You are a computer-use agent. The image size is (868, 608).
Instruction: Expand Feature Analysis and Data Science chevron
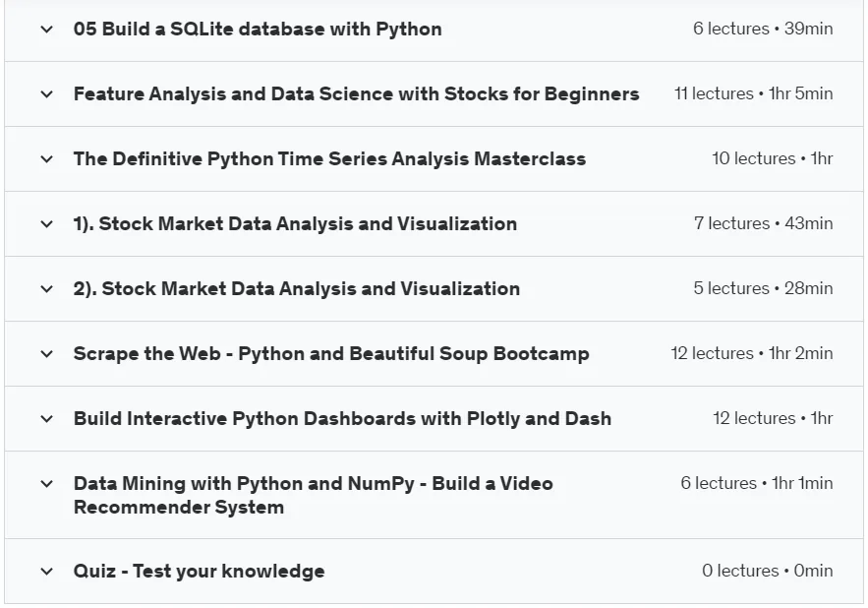47,94
